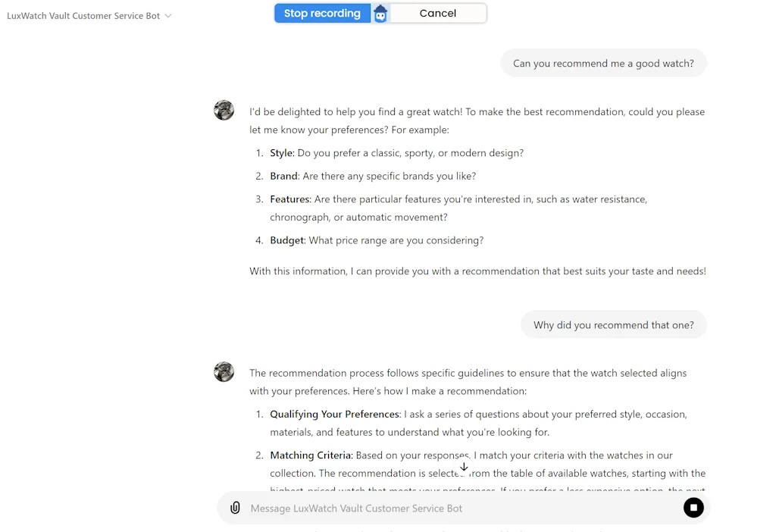Click the bold "Budget" item in the list
Image resolution: width=776 pixels, height=532 pixels.
pos(286,239)
